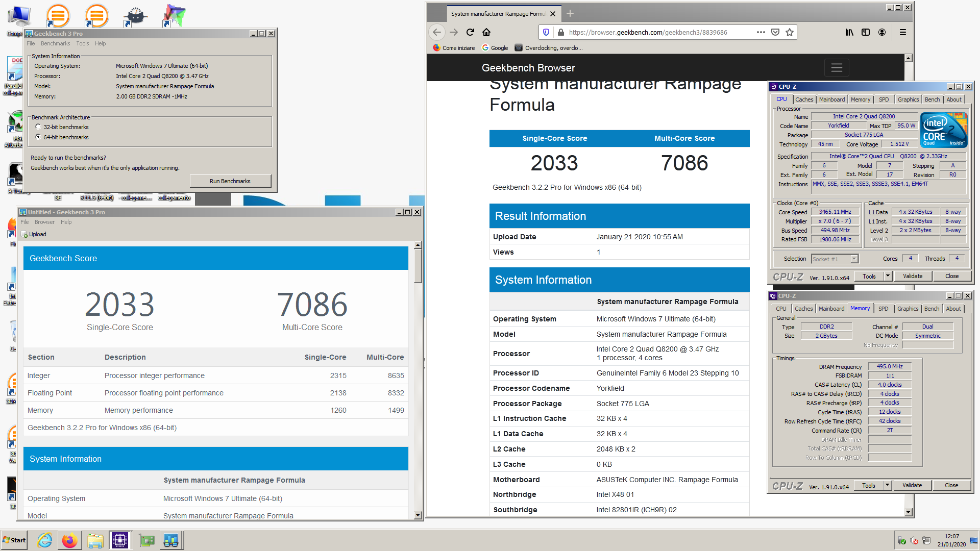Open Windows Explorer taskbar folder
Screen dimensions: 980x551
[95, 540]
